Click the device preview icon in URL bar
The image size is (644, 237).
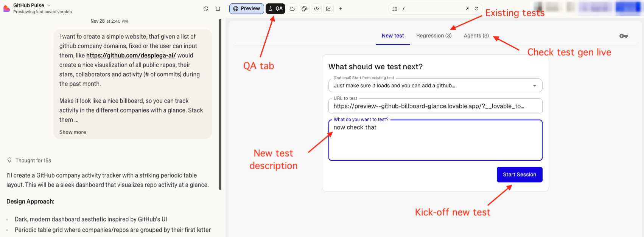pyautogui.click(x=395, y=9)
